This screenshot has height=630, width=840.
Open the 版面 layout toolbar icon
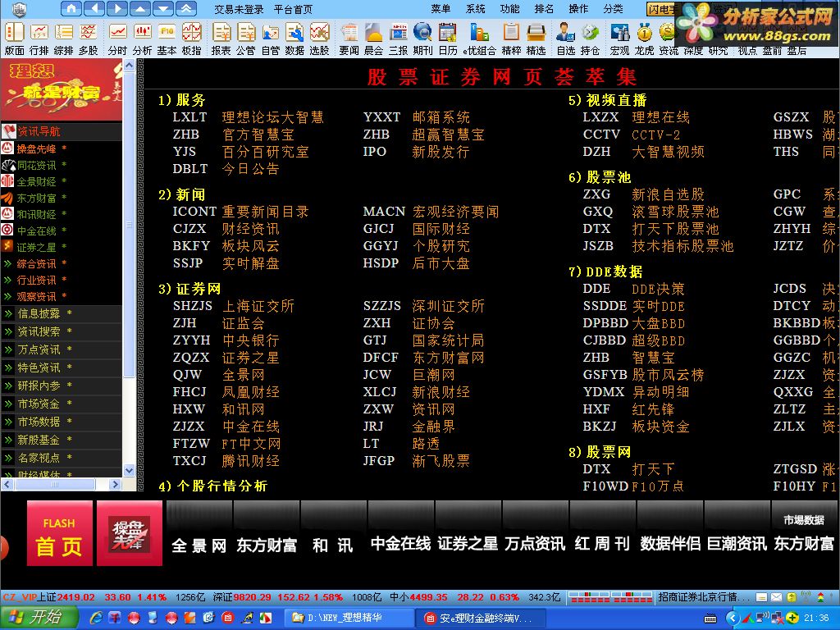click(x=15, y=39)
